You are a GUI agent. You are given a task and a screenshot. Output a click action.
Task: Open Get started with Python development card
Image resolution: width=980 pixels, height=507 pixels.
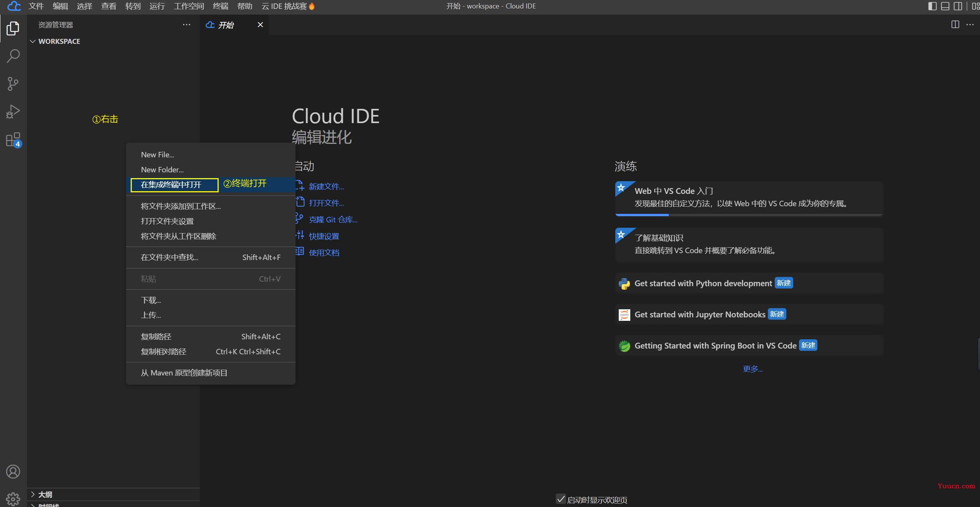coord(749,284)
